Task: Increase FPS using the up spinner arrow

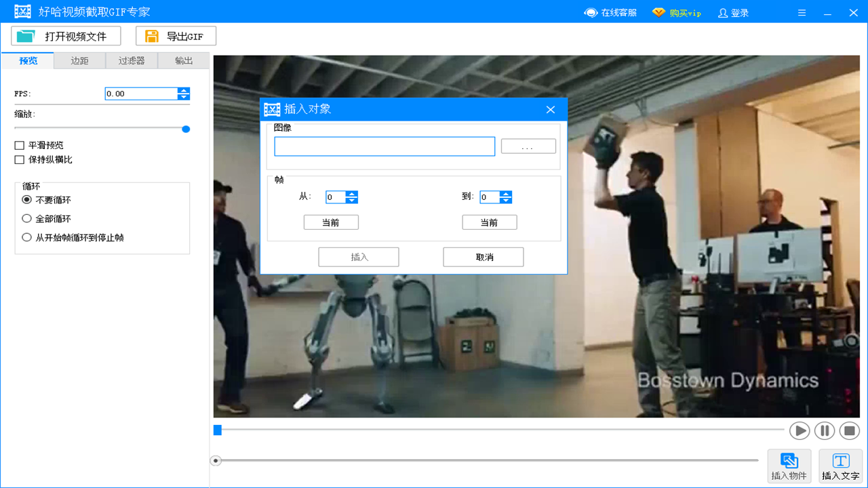Action: click(x=184, y=89)
